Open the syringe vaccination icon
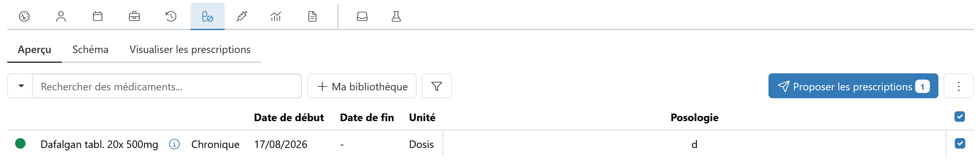The image size is (980, 165). coord(242,16)
